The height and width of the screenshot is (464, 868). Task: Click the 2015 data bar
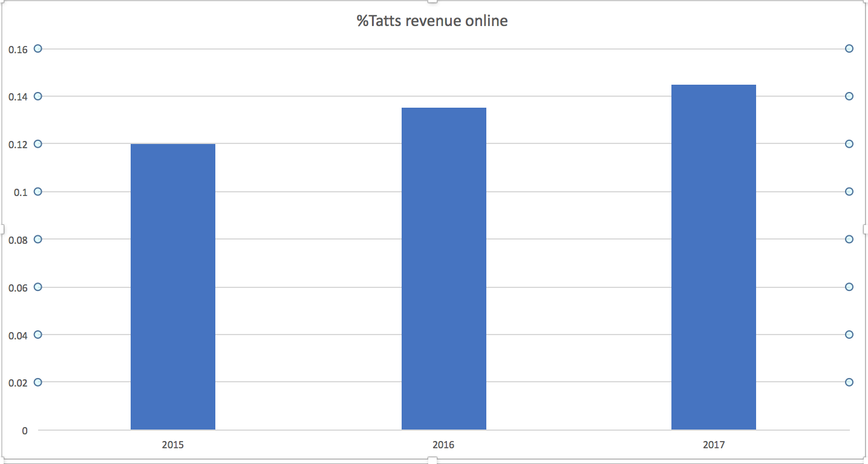point(173,287)
